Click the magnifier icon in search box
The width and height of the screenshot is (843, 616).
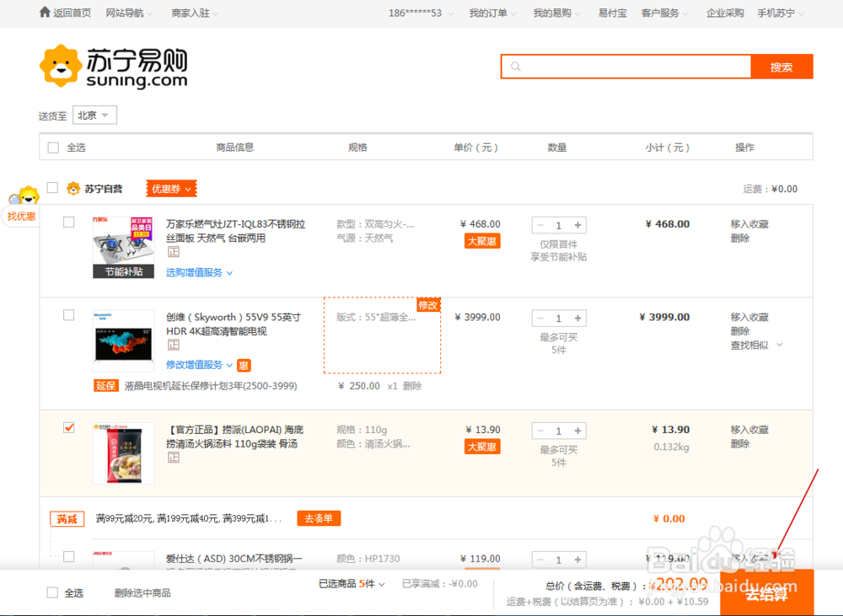tap(516, 67)
